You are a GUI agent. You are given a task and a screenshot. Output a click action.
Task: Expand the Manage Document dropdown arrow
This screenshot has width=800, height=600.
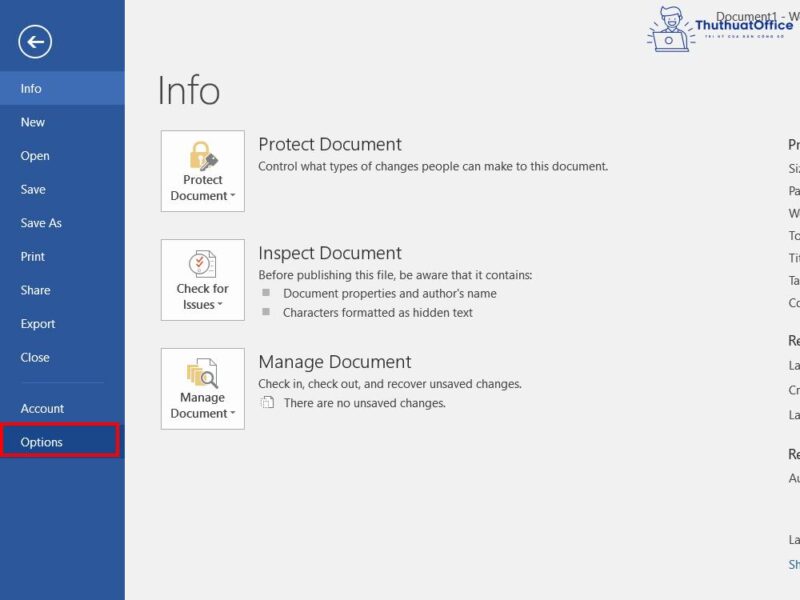[x=233, y=414]
